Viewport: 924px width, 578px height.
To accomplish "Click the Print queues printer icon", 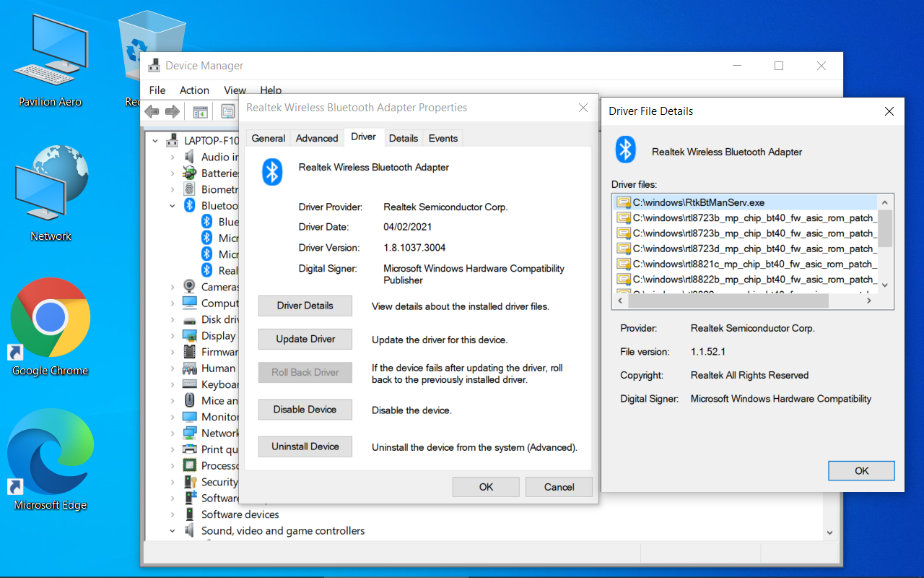I will click(x=189, y=449).
